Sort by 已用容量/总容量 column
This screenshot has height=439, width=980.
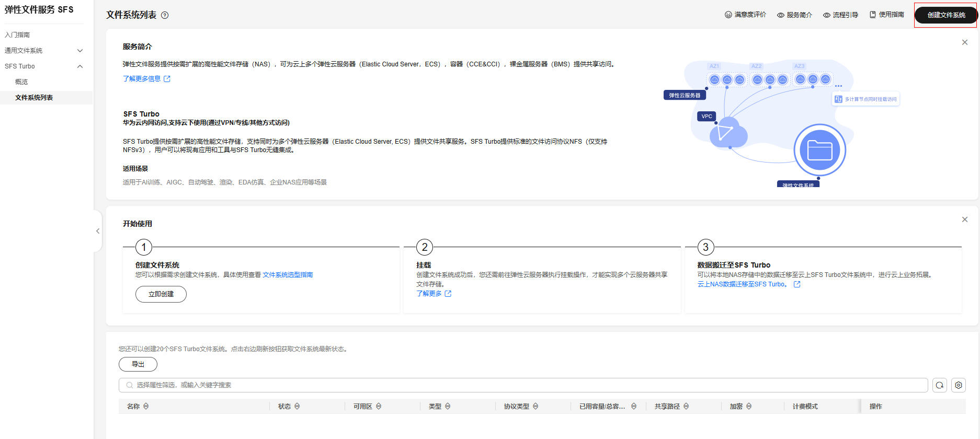coord(634,407)
